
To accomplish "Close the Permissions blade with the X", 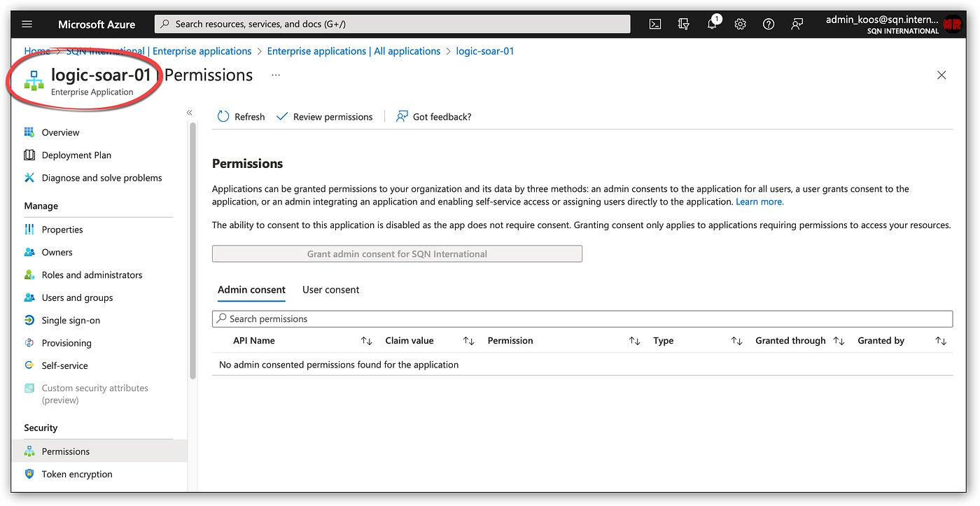I will tap(941, 75).
